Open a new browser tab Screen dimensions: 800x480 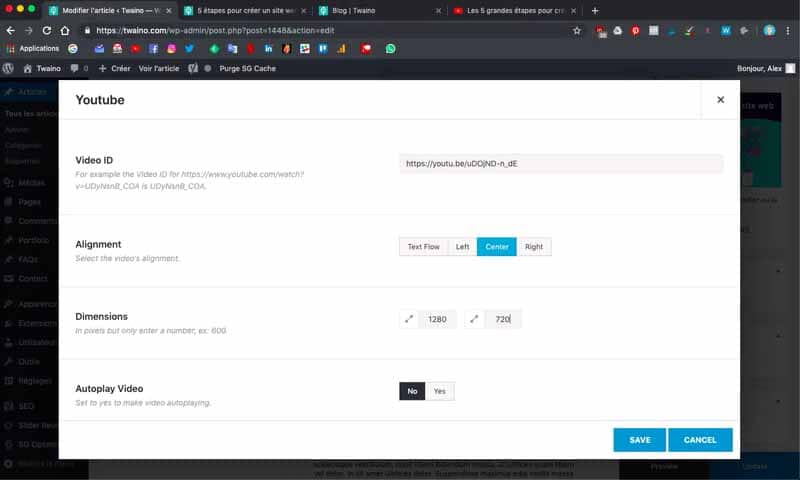pyautogui.click(x=595, y=11)
